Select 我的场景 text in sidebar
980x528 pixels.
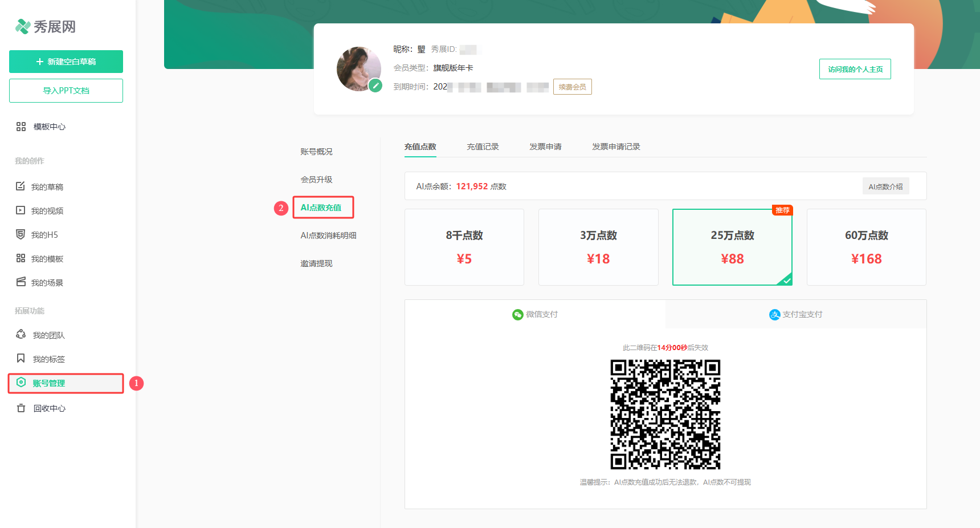47,283
